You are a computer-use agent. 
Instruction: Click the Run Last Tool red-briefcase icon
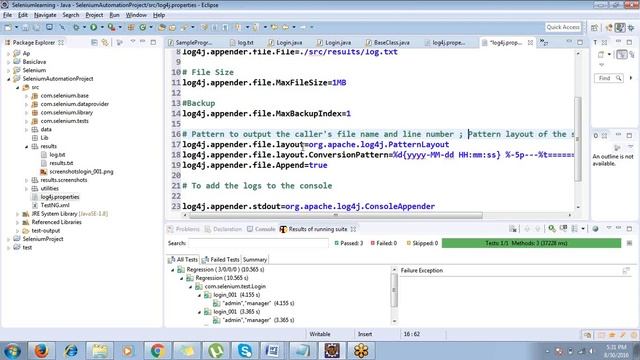point(111,27)
